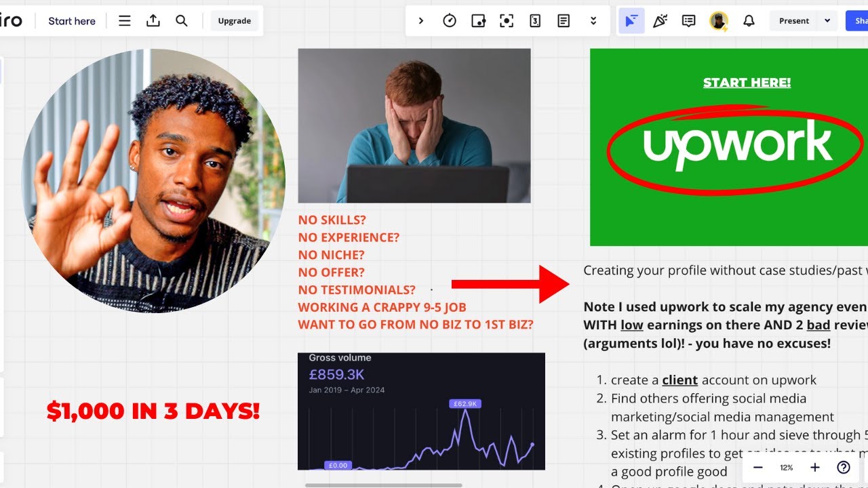Open the notifications bell
This screenshot has height=488, width=868.
pyautogui.click(x=749, y=21)
